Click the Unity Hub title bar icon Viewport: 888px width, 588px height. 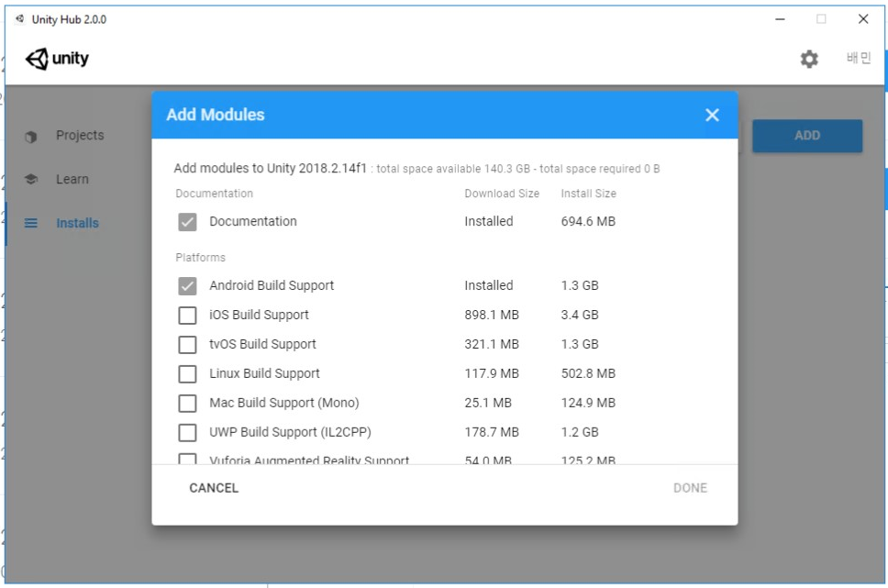pyautogui.click(x=20, y=19)
